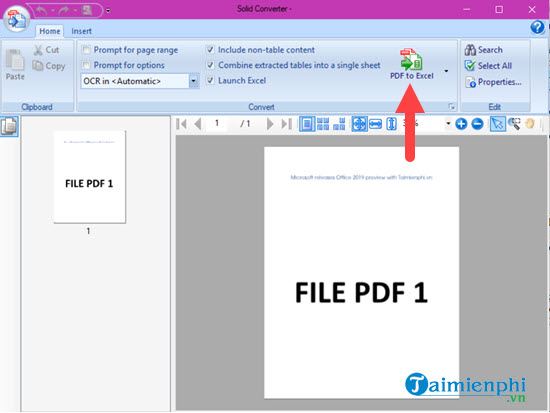Viewport: 550px width, 413px height.
Task: Click the Select All button
Action: 488,66
